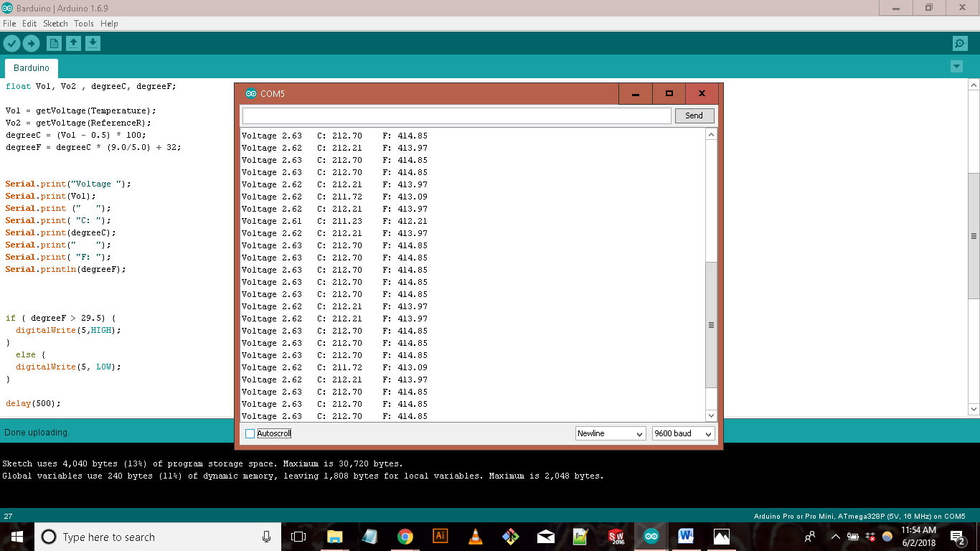This screenshot has width=980, height=551.
Task: Click the Dropbox tray icon
Action: click(871, 537)
